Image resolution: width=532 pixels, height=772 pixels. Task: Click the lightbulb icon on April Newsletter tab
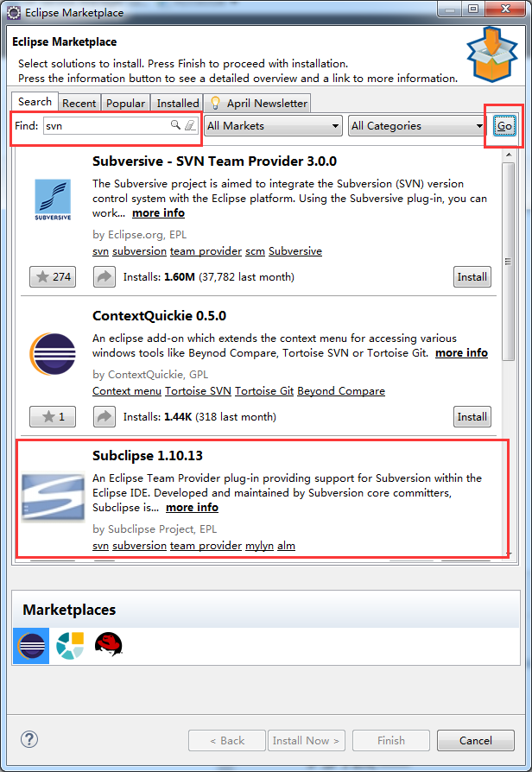[x=215, y=103]
